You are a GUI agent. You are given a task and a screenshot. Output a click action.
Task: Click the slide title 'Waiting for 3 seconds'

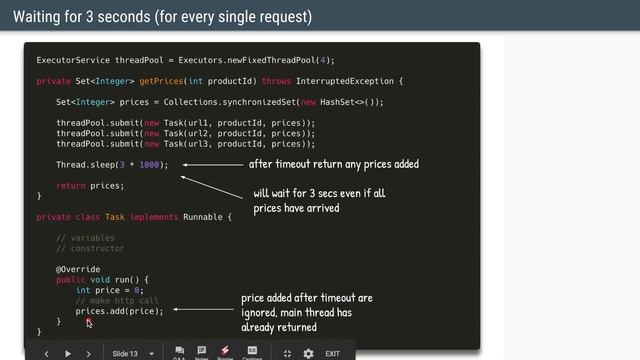pyautogui.click(x=162, y=17)
